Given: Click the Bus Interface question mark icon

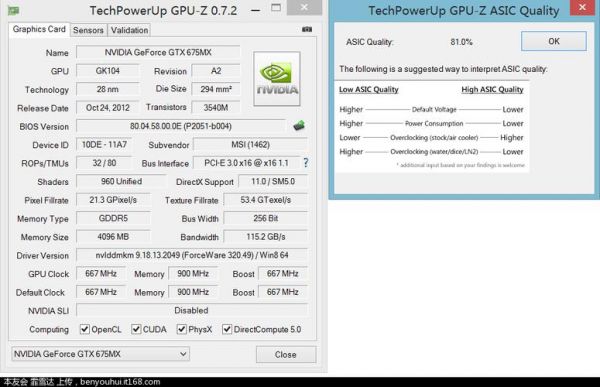Looking at the screenshot, I should (x=306, y=163).
